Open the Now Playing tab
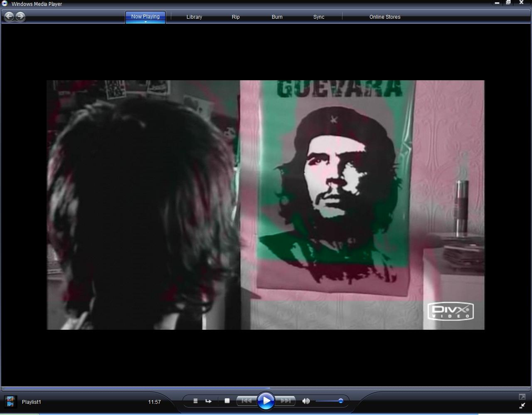 145,17
